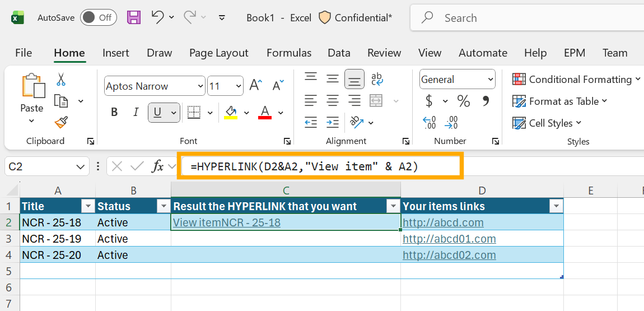This screenshot has height=311, width=644.
Task: Click Increase Indent icon
Action: tap(332, 122)
